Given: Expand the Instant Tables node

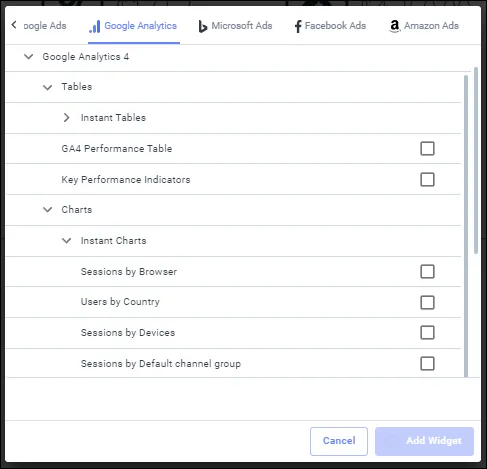Looking at the screenshot, I should (67, 118).
